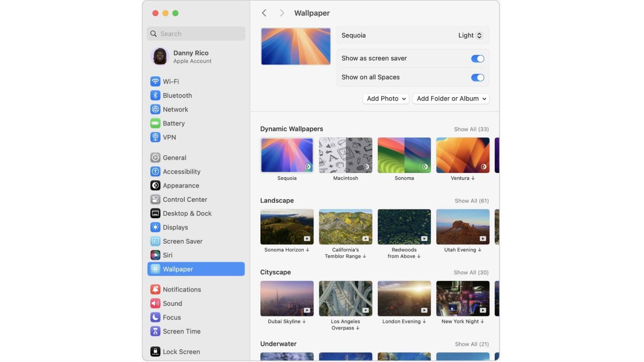
Task: Click the Sound speaker icon
Action: [155, 303]
